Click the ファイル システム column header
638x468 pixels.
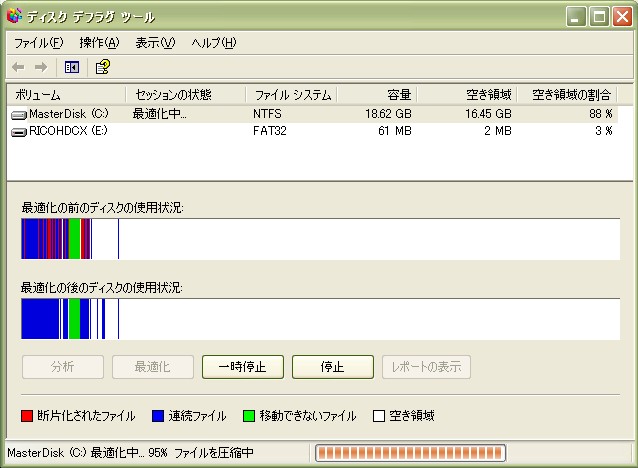point(291,95)
